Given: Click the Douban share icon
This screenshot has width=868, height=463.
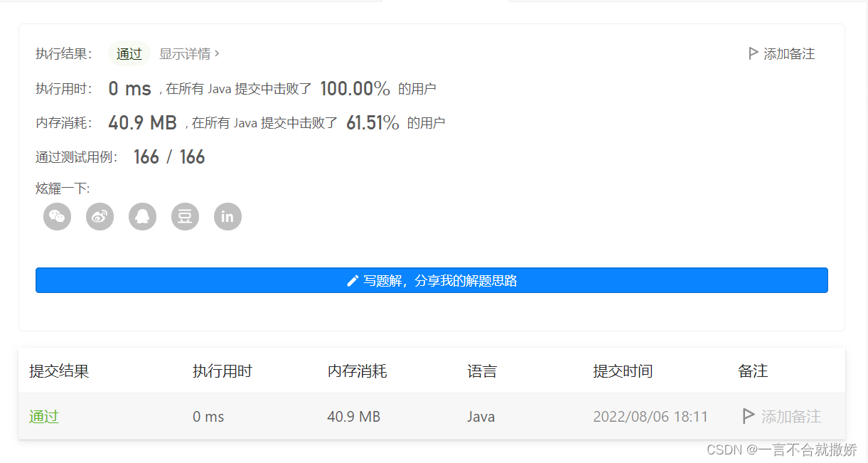Looking at the screenshot, I should tap(185, 216).
